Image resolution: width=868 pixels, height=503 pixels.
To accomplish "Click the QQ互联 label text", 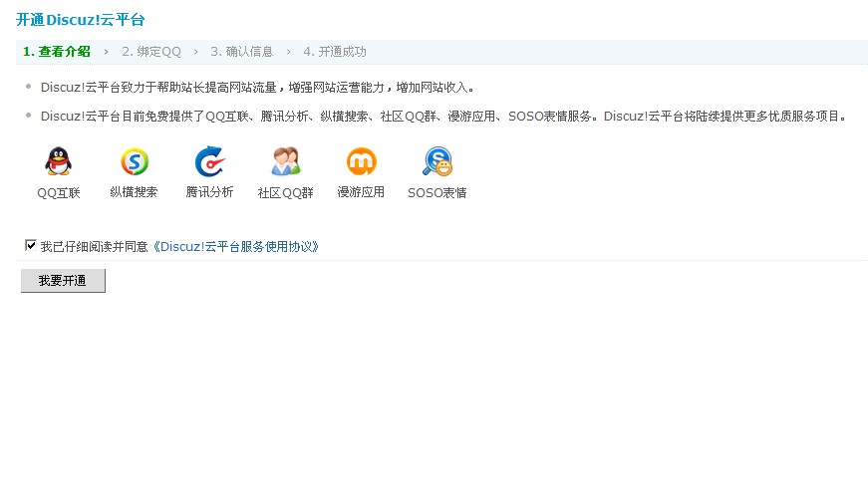I will [59, 192].
